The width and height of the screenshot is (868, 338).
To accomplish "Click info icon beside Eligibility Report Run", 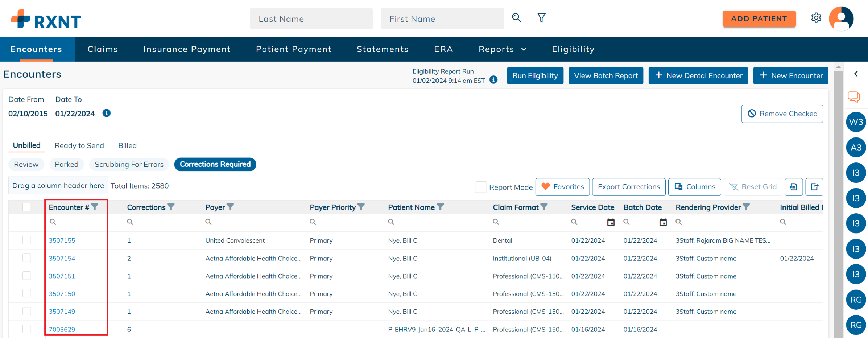I will (493, 80).
